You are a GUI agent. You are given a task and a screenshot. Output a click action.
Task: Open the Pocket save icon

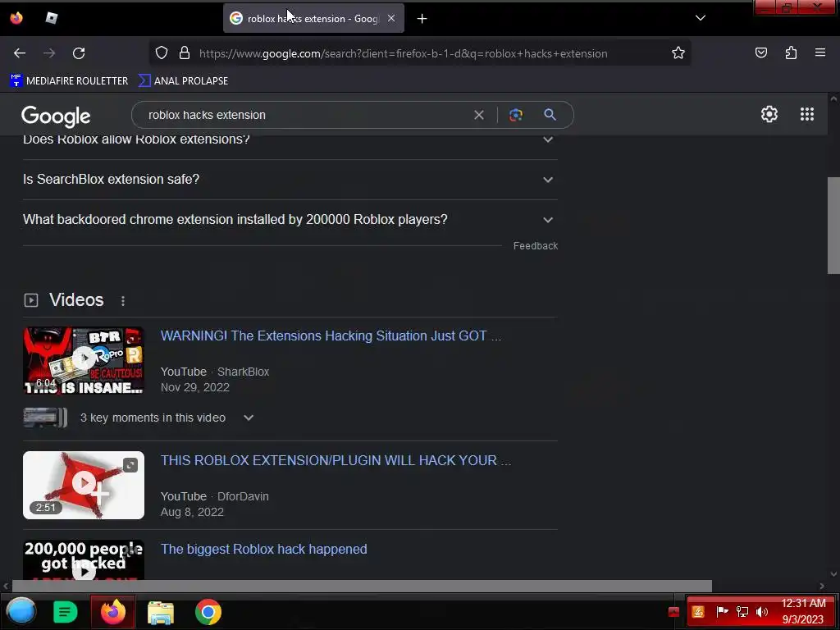[x=760, y=53]
